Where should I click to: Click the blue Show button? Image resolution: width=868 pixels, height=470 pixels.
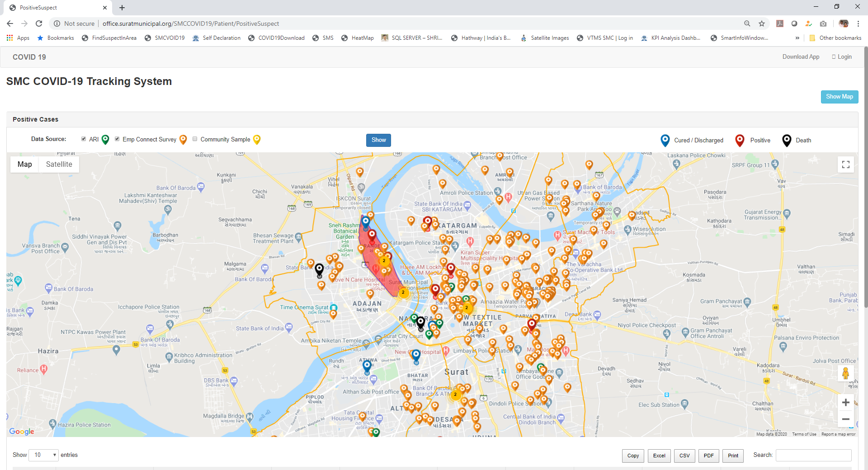[378, 140]
